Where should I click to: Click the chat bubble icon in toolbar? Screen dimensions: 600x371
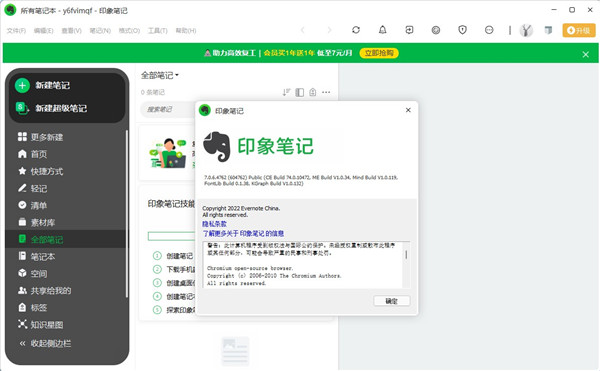(x=489, y=30)
